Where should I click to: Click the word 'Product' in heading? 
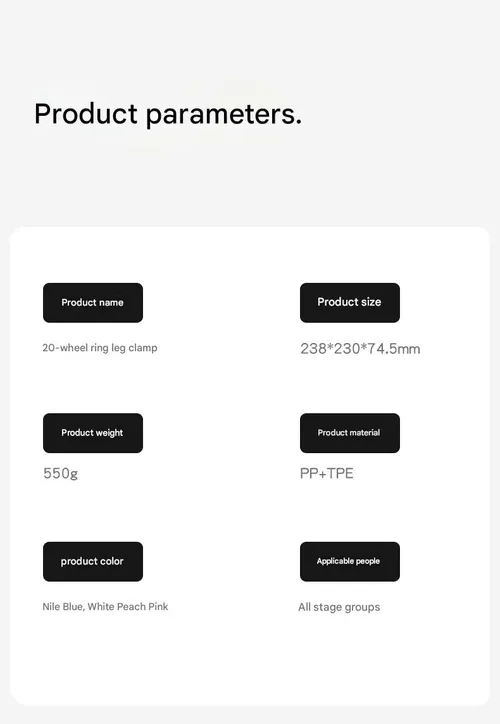coord(86,114)
